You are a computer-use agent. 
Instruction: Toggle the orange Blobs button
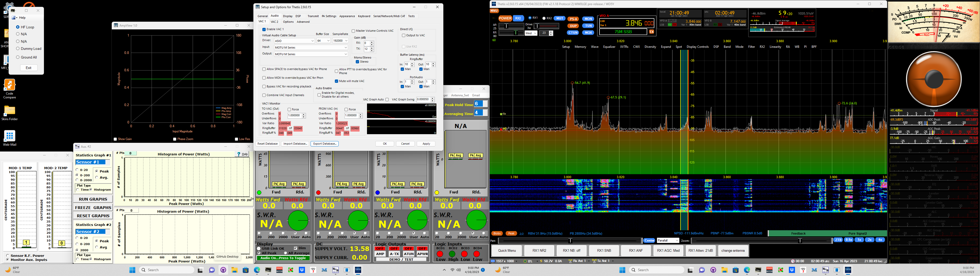(497, 233)
